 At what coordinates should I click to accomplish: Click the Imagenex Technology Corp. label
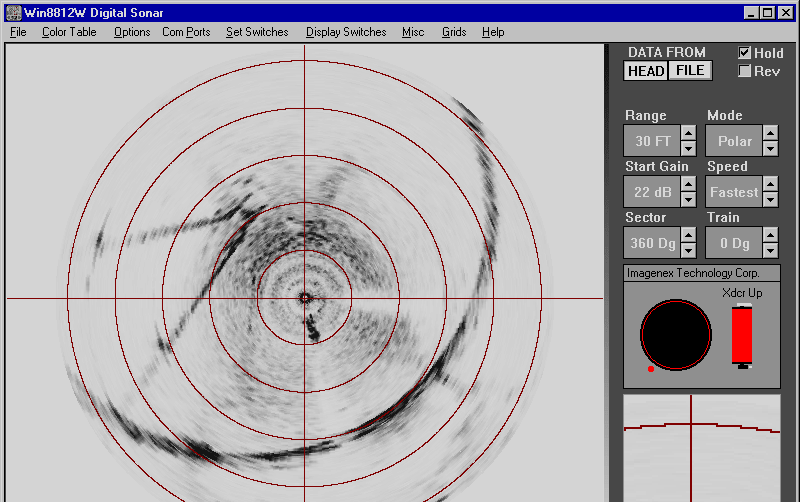(693, 273)
